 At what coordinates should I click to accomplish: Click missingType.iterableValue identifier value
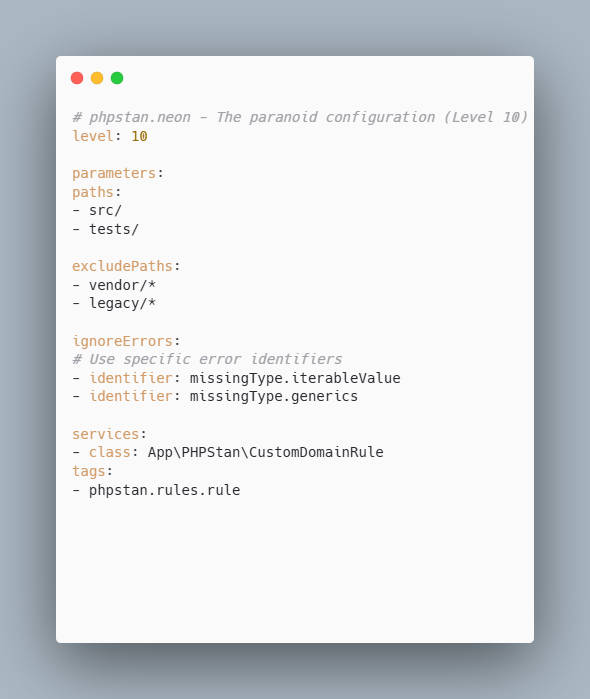coord(295,378)
